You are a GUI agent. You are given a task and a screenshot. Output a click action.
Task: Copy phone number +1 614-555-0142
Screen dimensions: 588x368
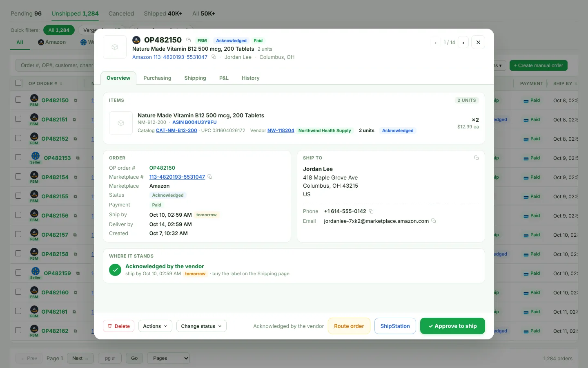click(371, 211)
